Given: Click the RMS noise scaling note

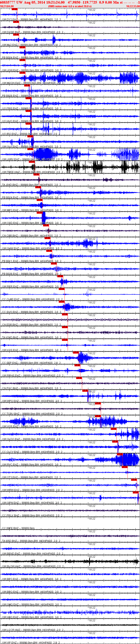Looking at the screenshot, I should pyautogui.click(x=70, y=6).
